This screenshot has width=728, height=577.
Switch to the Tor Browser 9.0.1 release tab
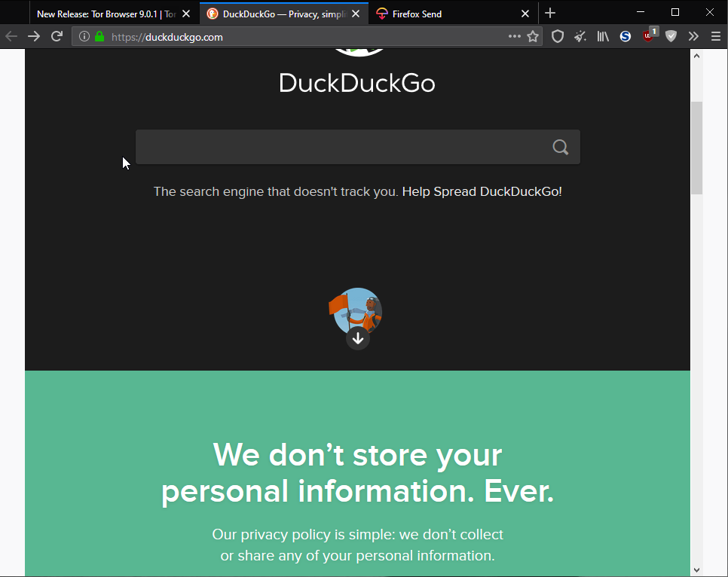pyautogui.click(x=106, y=14)
